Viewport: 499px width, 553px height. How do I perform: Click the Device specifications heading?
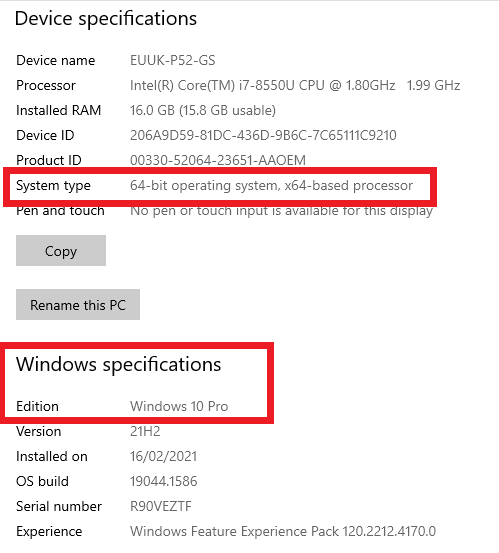point(106,19)
